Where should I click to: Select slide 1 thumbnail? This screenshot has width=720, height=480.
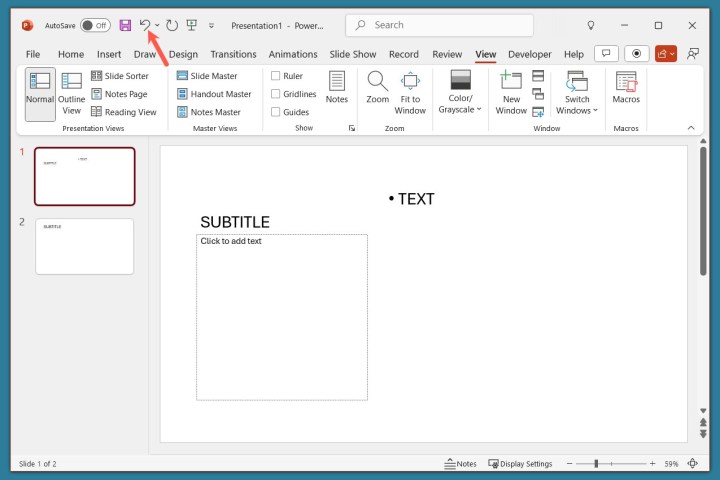tap(85, 176)
